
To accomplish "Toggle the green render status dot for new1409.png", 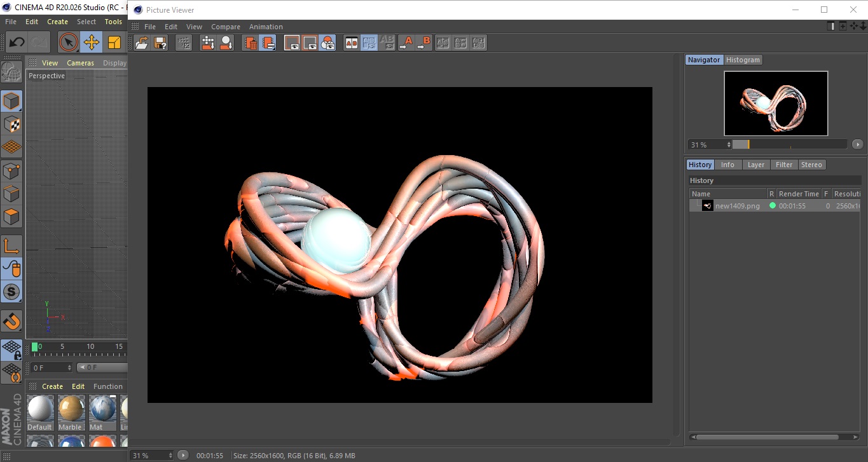I will [x=772, y=206].
